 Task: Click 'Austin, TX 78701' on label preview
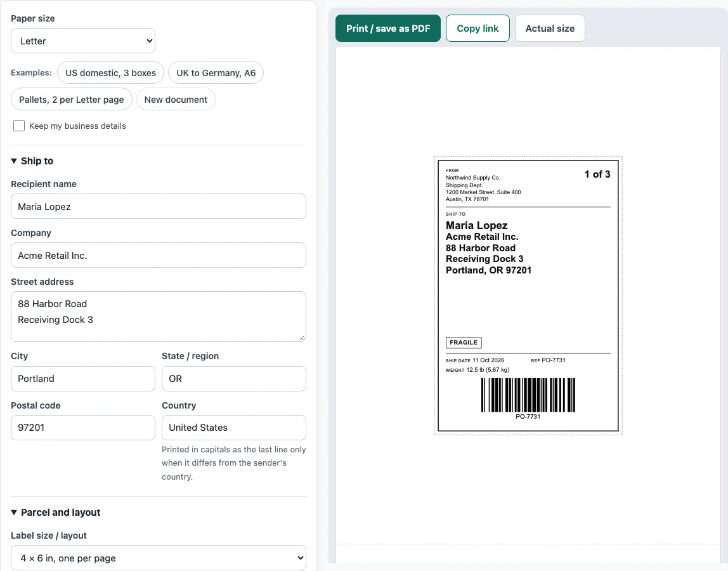(467, 199)
